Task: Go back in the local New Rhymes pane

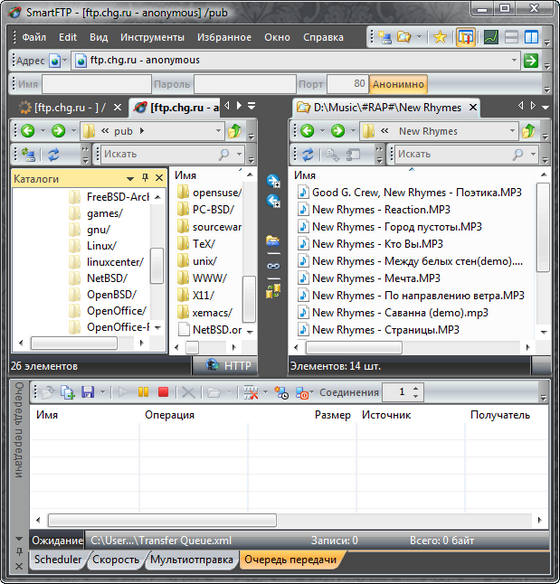Action: tap(307, 131)
